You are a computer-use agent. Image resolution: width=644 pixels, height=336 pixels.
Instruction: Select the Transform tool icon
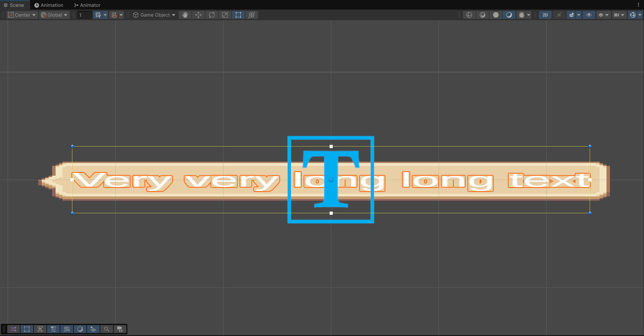(x=252, y=15)
